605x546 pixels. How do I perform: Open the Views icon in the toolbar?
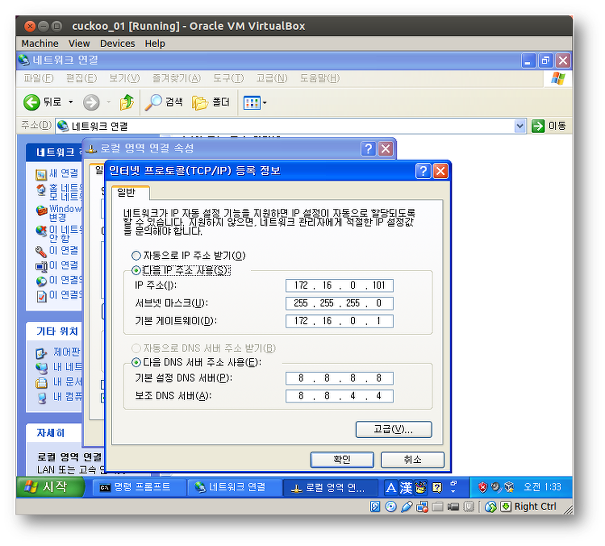coord(252,103)
